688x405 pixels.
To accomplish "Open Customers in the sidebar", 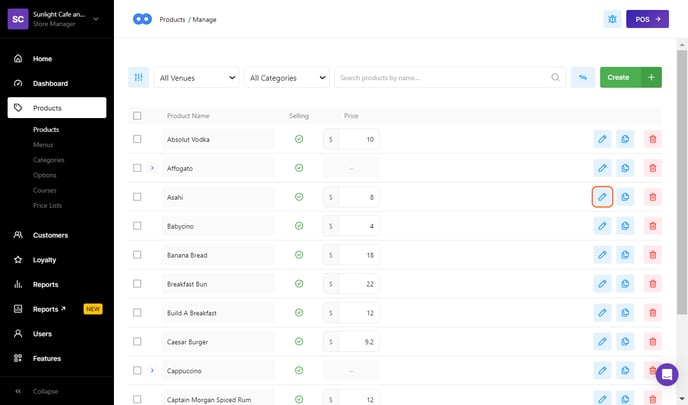I will coord(50,235).
